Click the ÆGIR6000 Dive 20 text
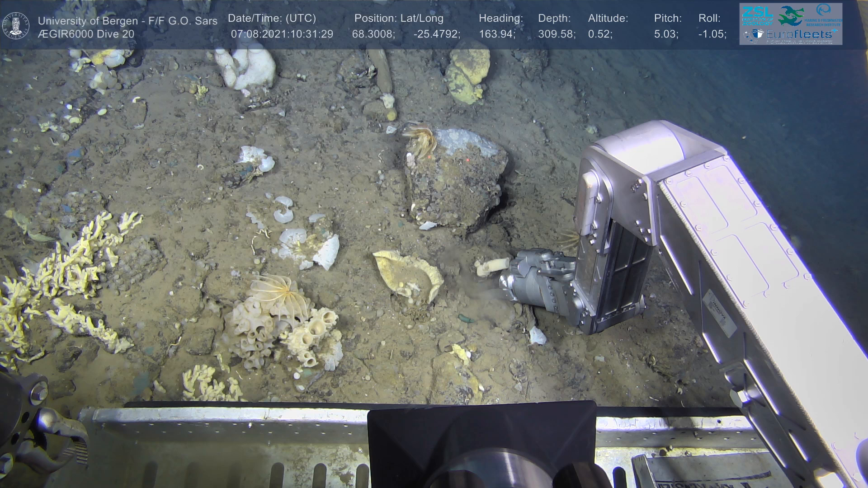 pos(86,34)
